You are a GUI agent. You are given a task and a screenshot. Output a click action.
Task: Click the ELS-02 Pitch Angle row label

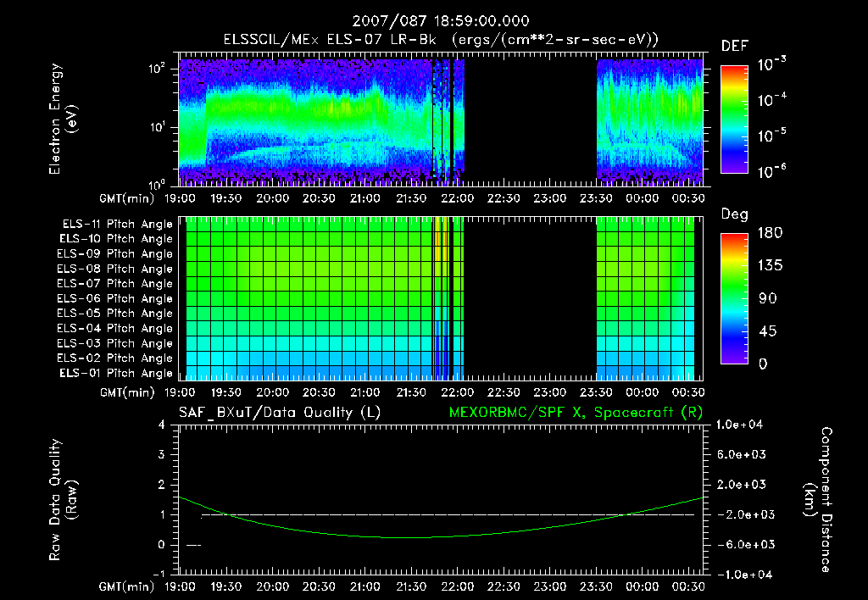click(115, 358)
